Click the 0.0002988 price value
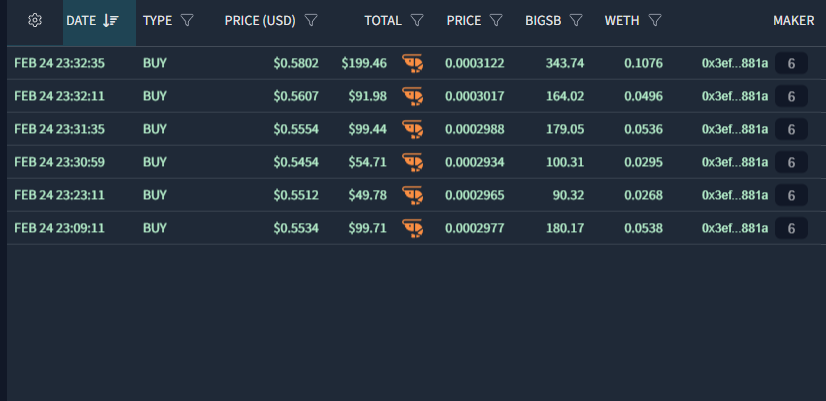 [x=475, y=130]
